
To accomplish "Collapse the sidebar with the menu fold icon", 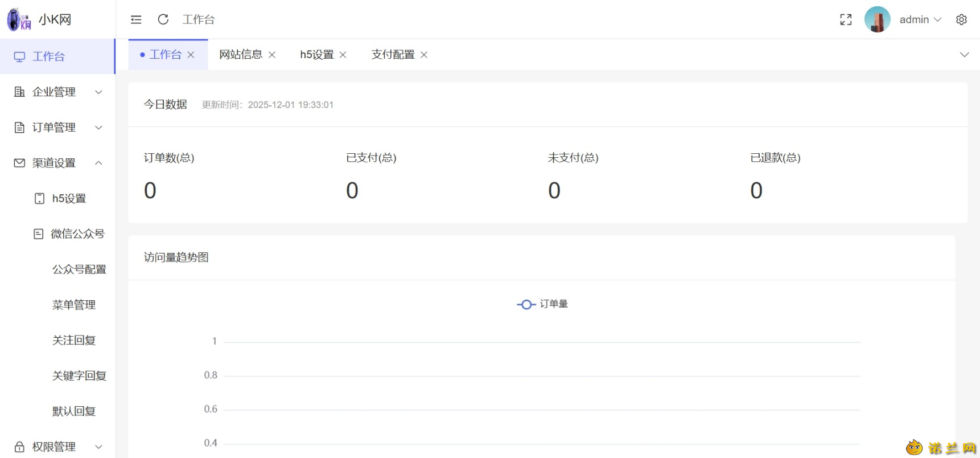I will [x=136, y=19].
